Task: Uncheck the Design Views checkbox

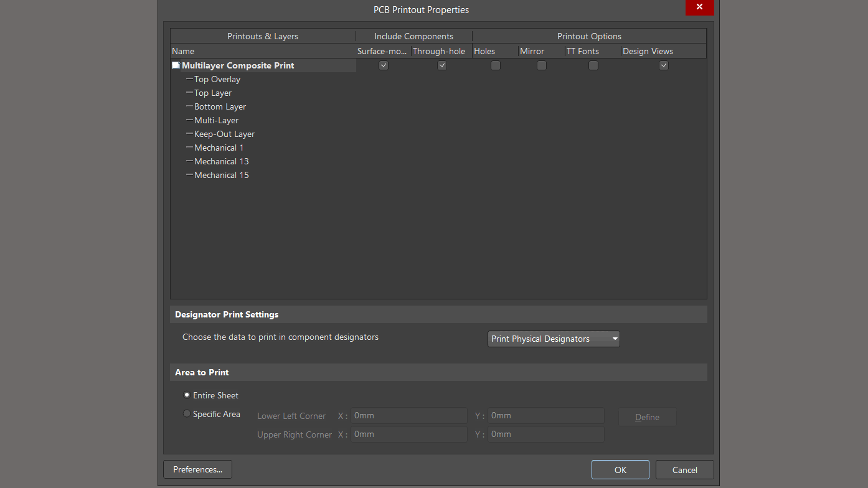Action: [x=664, y=65]
